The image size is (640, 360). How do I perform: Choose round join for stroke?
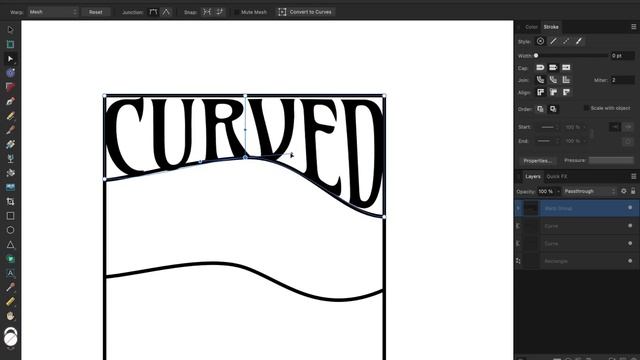pos(540,80)
